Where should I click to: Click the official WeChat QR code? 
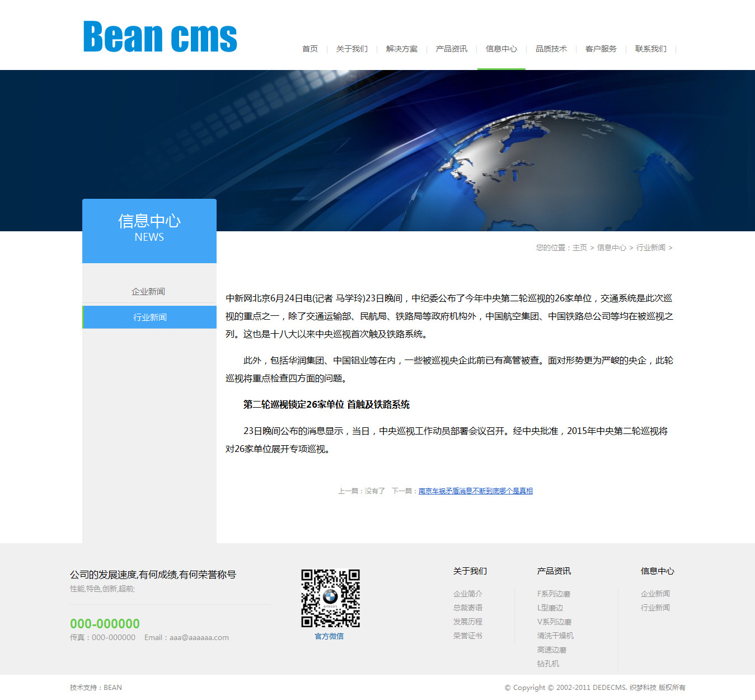click(x=330, y=598)
